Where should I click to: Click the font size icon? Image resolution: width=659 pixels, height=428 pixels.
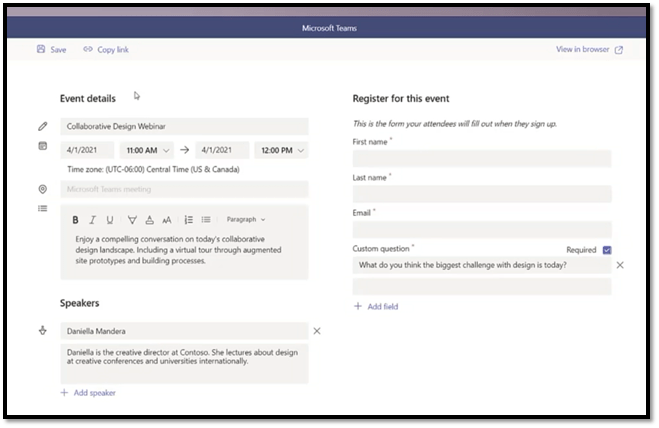coord(167,220)
